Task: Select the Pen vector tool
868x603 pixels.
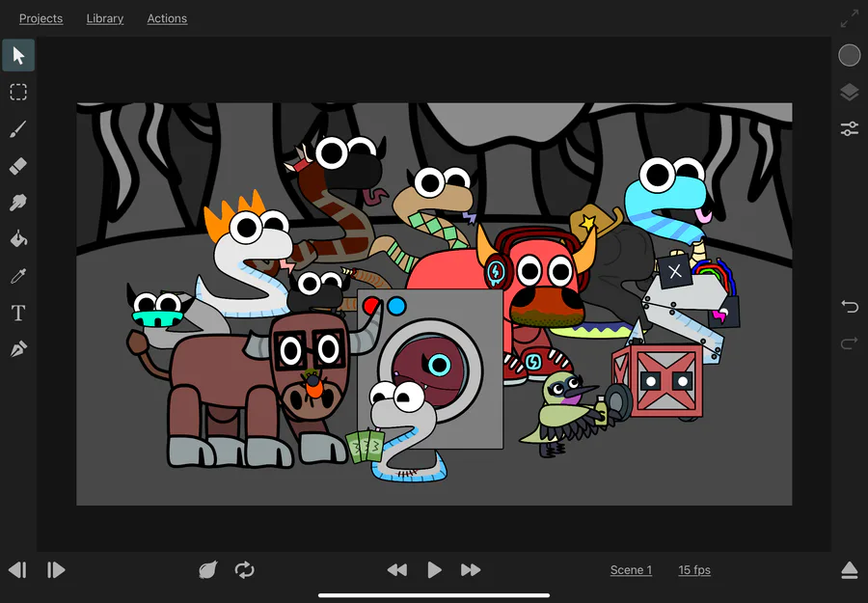Action: tap(18, 349)
